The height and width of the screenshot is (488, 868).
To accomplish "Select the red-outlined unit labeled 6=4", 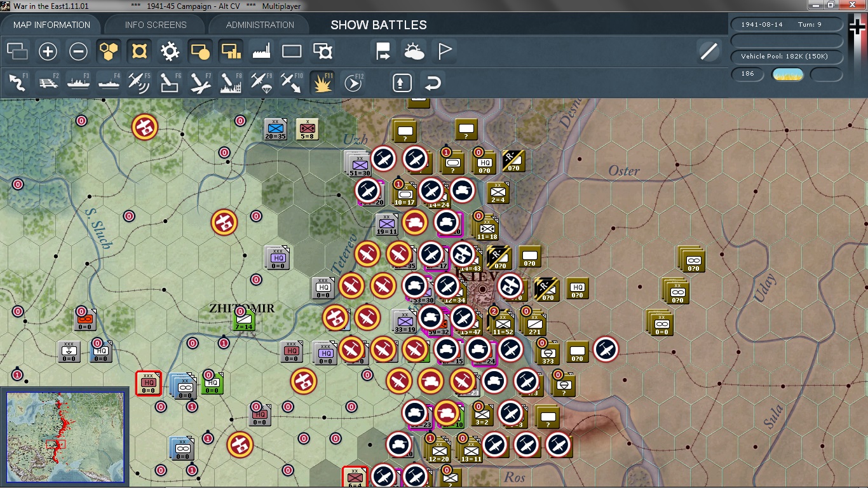I will click(355, 477).
